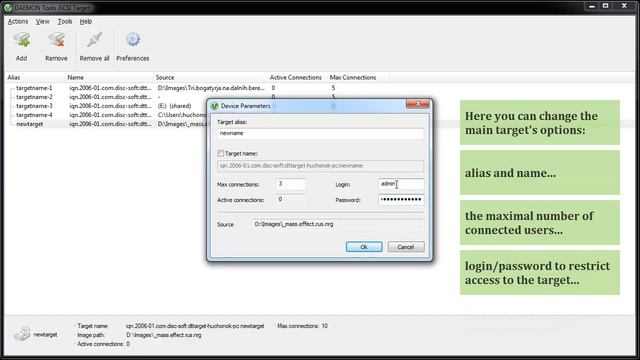
Task: Enable the Target name checkbox
Action: (220, 153)
